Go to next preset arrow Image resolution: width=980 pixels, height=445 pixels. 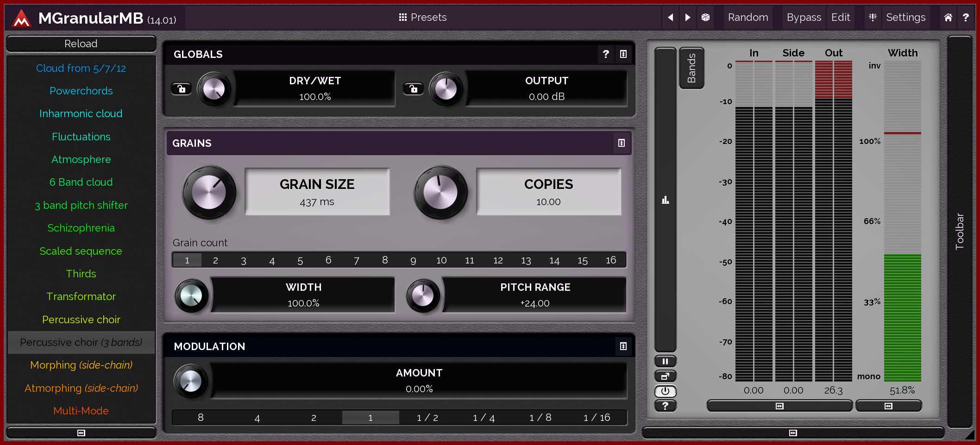[688, 18]
